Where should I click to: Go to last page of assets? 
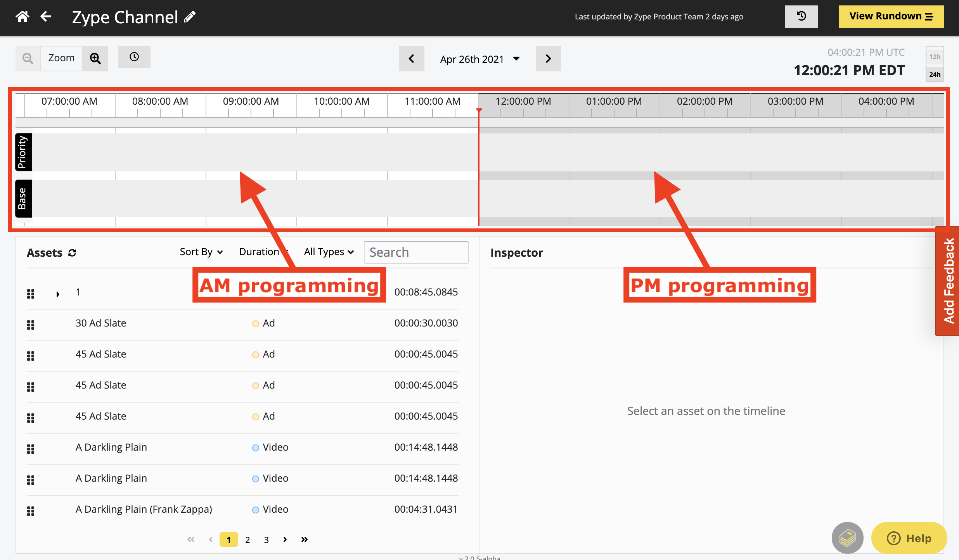pyautogui.click(x=305, y=539)
